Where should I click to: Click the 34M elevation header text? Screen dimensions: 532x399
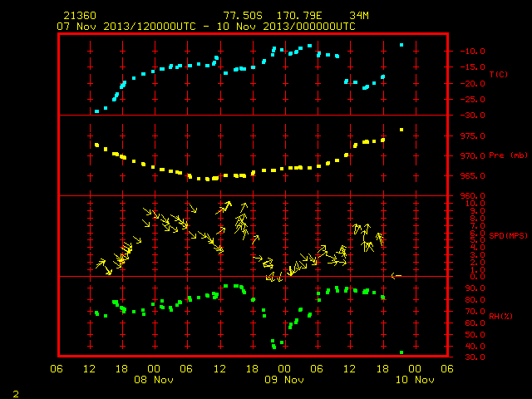pos(359,16)
